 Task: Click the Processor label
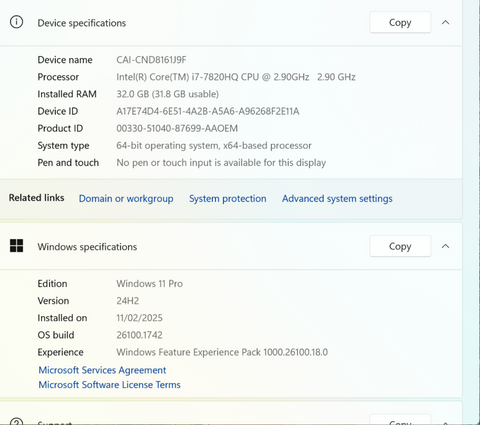tap(58, 77)
